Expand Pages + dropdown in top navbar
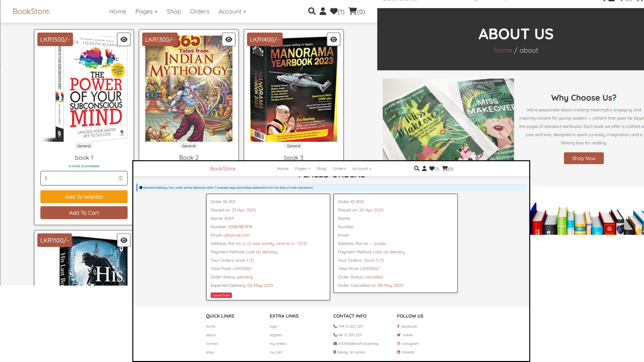644x362 pixels. tap(146, 12)
